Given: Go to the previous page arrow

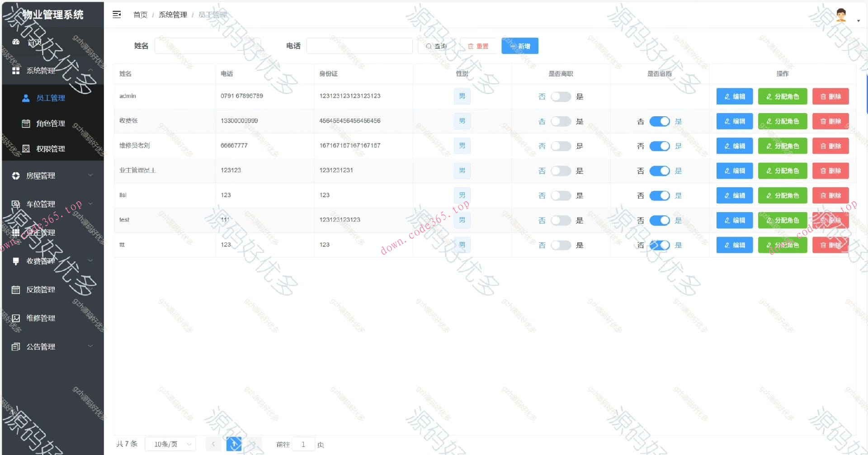Looking at the screenshot, I should 213,444.
